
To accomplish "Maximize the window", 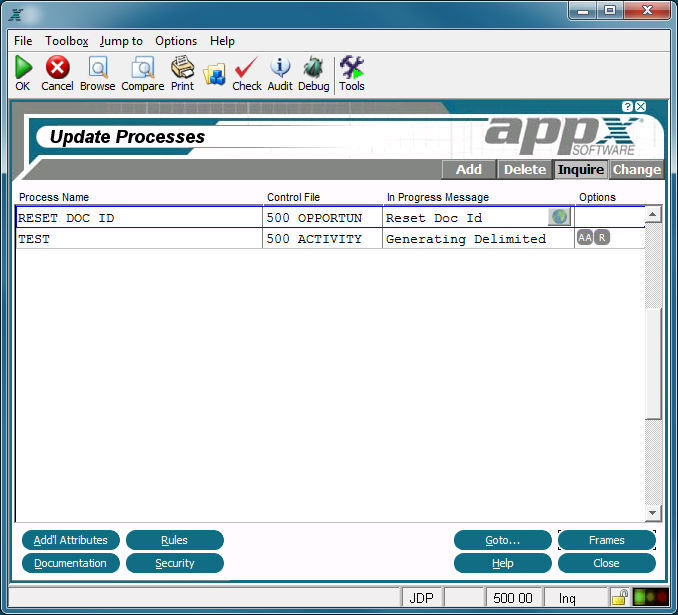I will tap(610, 10).
